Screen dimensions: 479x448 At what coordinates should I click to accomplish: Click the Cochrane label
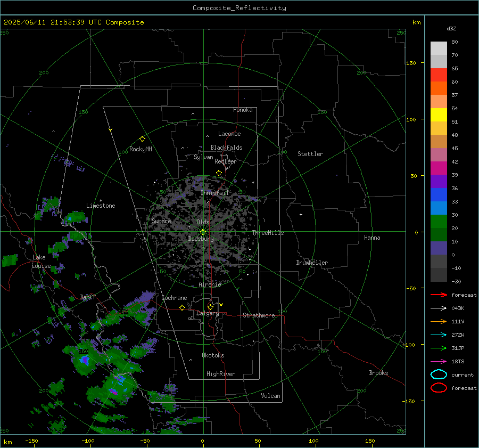[x=174, y=298]
